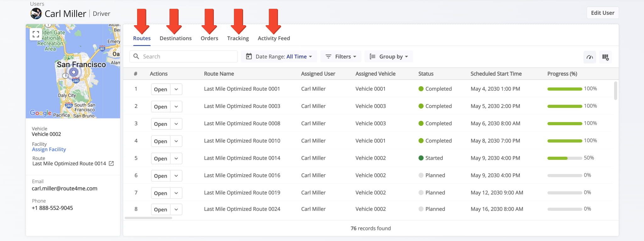Screen dimensions: 644x241
Task: Switch to the Destinations tab
Action: [175, 38]
